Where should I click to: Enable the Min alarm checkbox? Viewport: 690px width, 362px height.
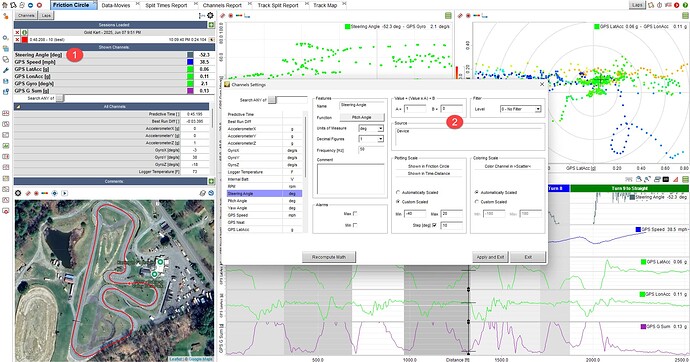(x=355, y=225)
